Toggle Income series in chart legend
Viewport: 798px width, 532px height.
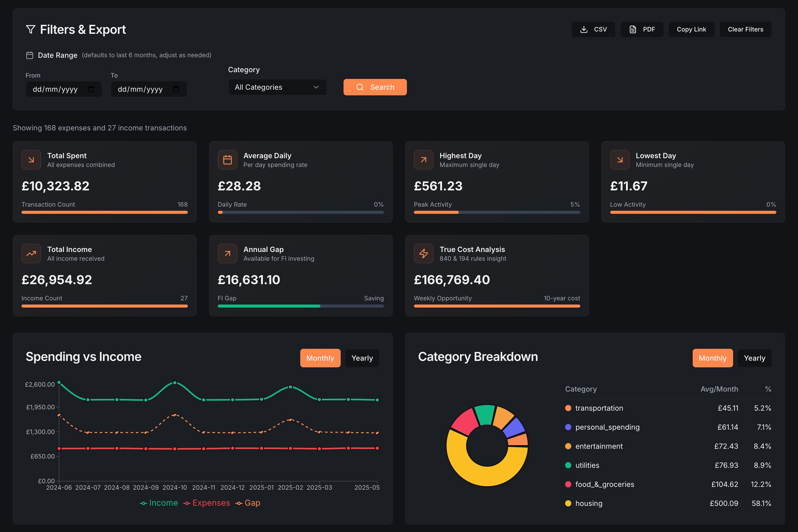tap(159, 503)
